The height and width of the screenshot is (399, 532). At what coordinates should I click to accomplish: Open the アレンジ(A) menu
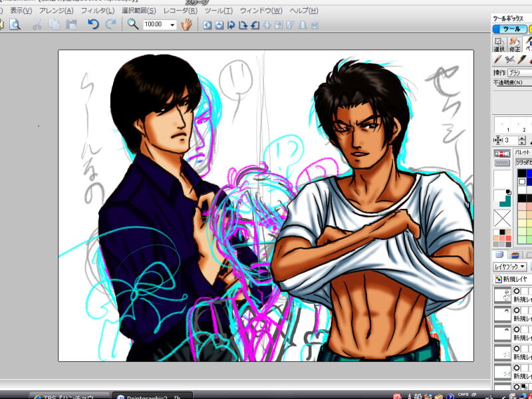tap(57, 11)
